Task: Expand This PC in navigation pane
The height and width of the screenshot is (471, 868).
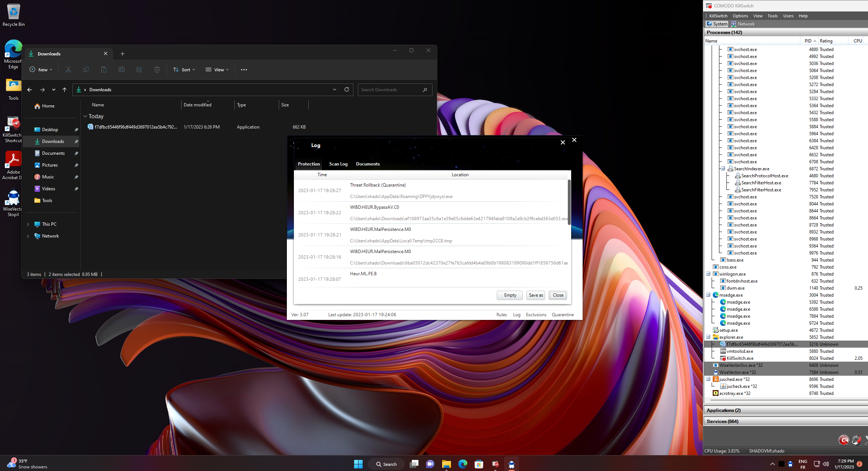Action: 28,224
